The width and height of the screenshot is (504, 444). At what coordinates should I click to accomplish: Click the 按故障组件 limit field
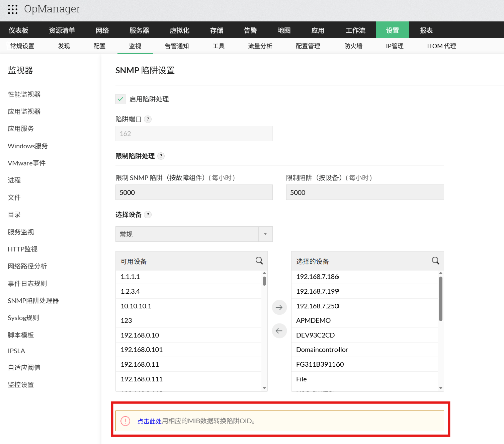[194, 192]
